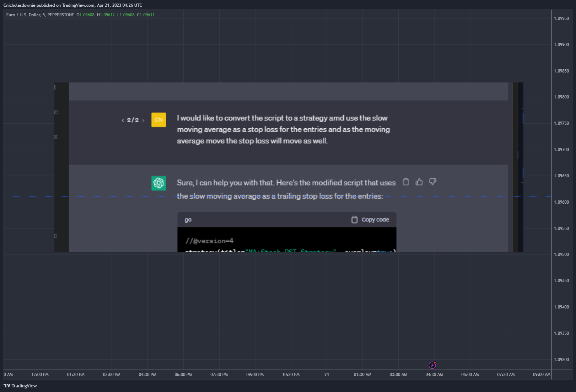This screenshot has height=392, width=576.
Task: Click the ChatGPT logo avatar
Action: coord(158,183)
